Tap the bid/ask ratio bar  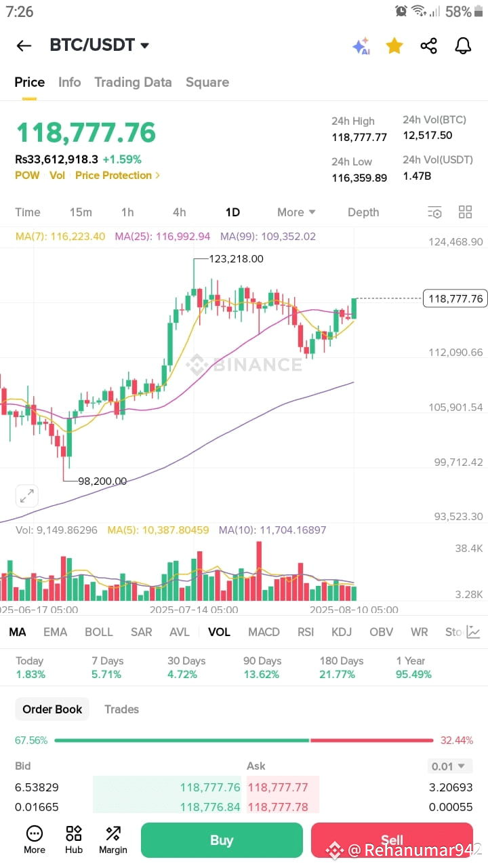pos(244,741)
